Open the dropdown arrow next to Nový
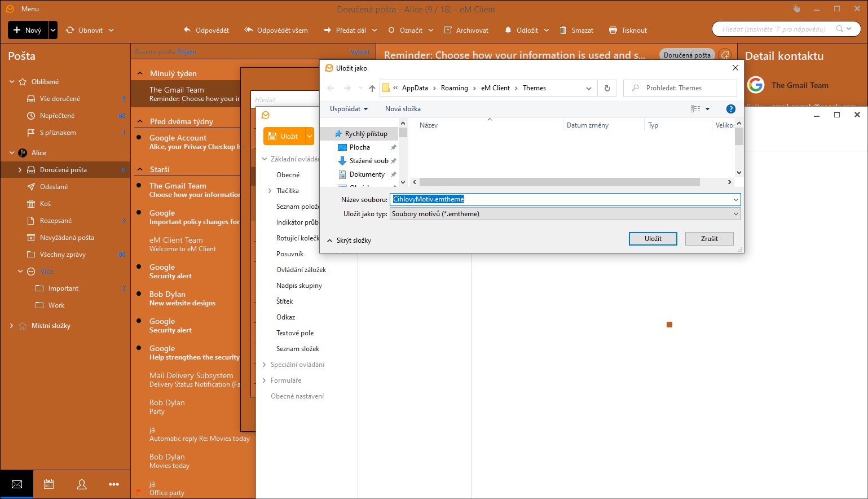 coord(53,30)
